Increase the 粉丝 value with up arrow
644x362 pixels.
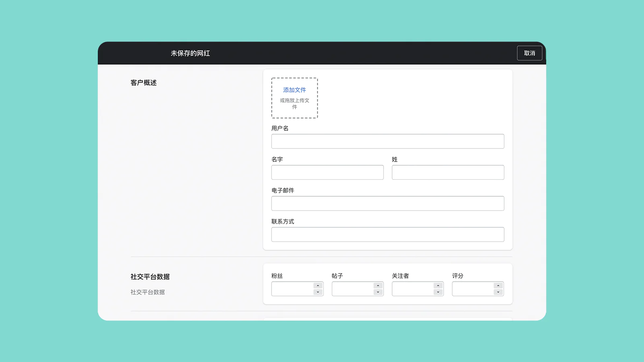tap(318, 286)
